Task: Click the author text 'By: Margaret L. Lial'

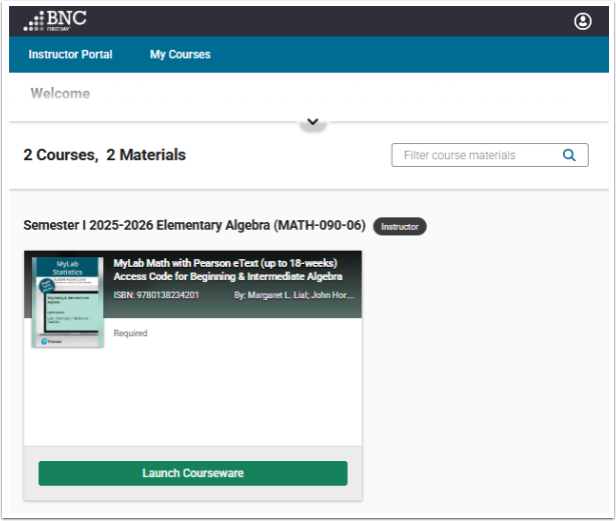Action: (x=294, y=295)
